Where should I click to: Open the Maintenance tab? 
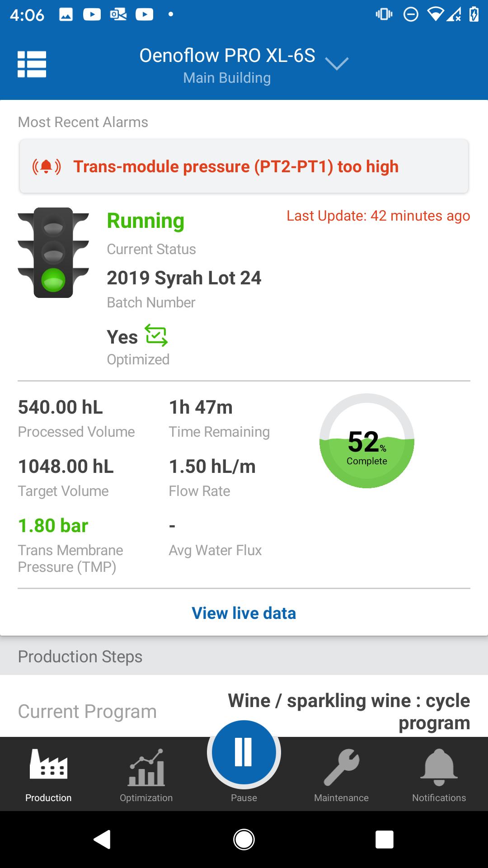pos(342,774)
